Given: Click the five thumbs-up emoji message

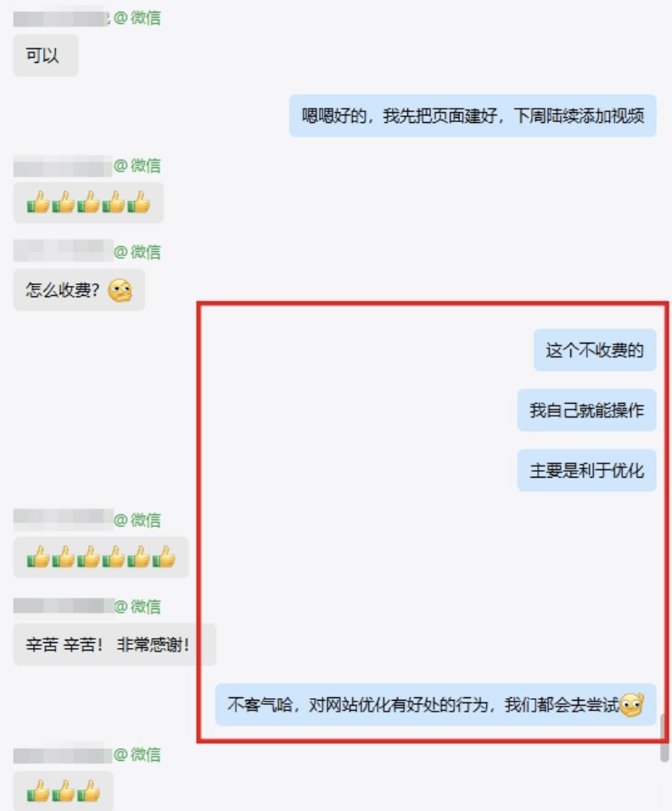Looking at the screenshot, I should 88,203.
